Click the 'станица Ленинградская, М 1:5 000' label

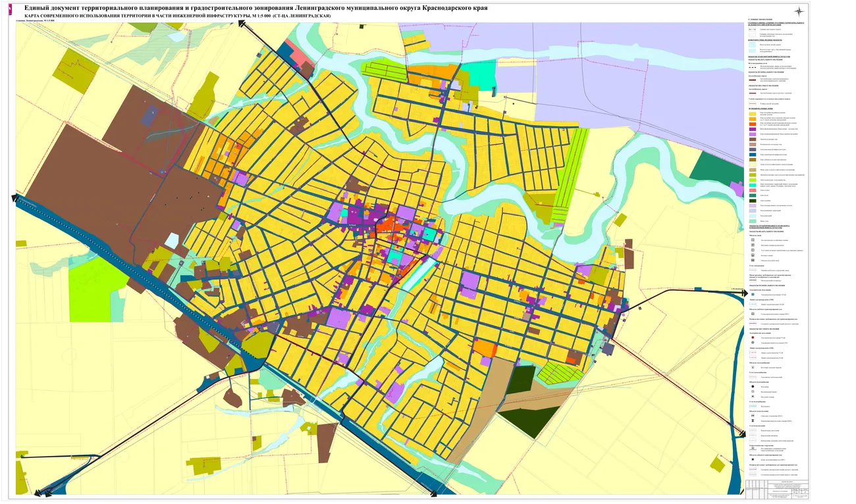[x=37, y=21]
